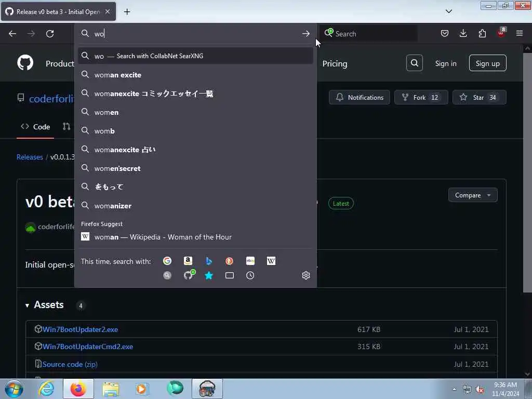This screenshot has width=532, height=399.
Task: Open 'woman — Wikipedia' Firefox Suggest result
Action: point(195,237)
